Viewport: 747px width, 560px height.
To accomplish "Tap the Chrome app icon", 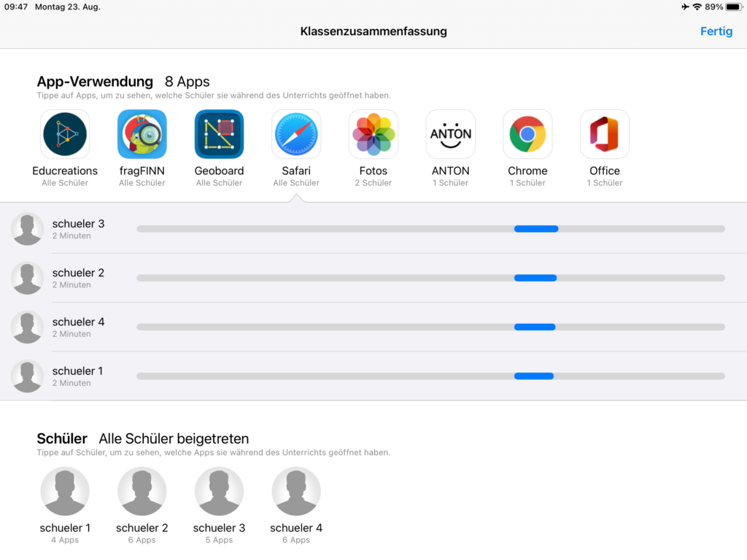I will (527, 135).
